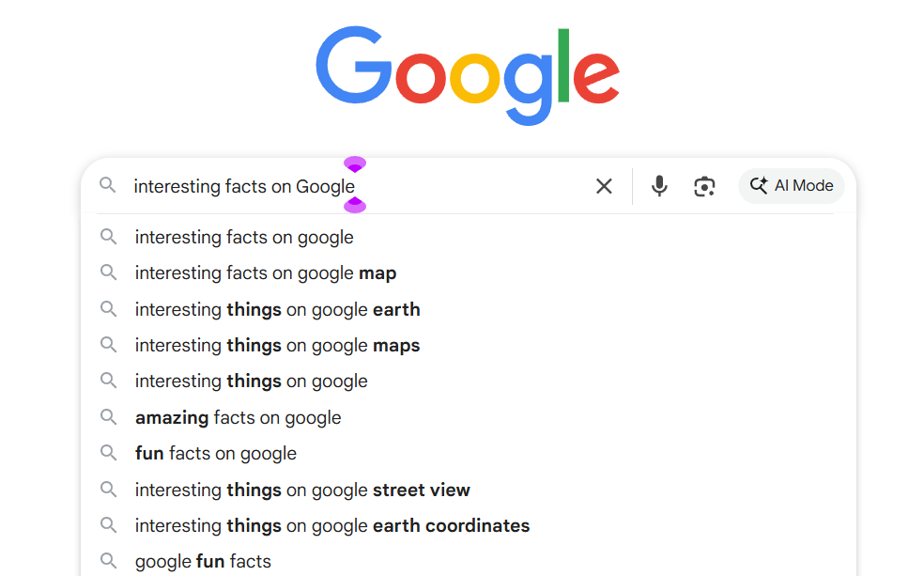Clear the search box text
Viewport: 924px width, 576px height.
[x=604, y=186]
